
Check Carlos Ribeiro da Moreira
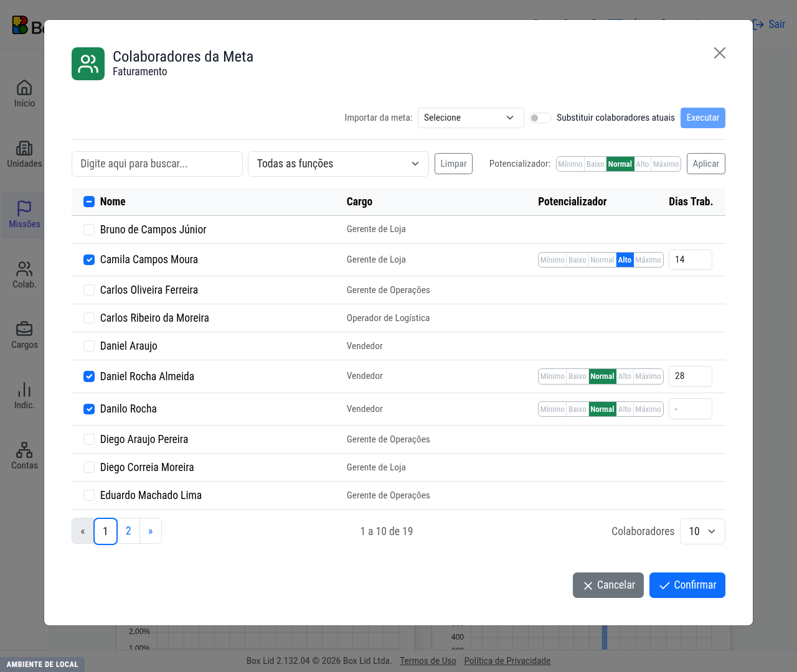[x=89, y=318]
